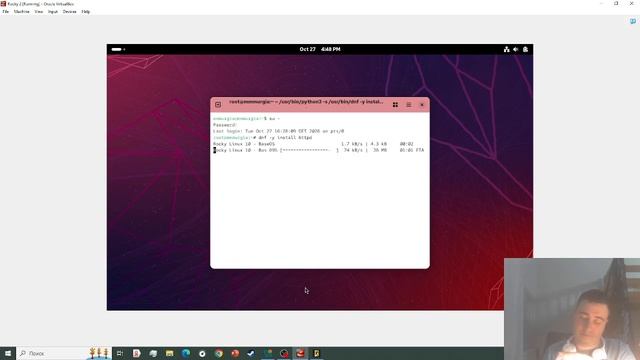The width and height of the screenshot is (640, 360).
Task: Open the VirtualBox Devices menu
Action: (69, 12)
